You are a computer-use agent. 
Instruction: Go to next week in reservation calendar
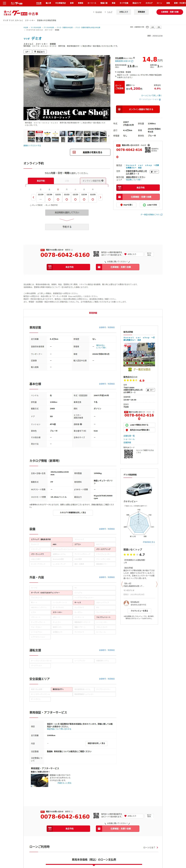[x=100, y=197]
